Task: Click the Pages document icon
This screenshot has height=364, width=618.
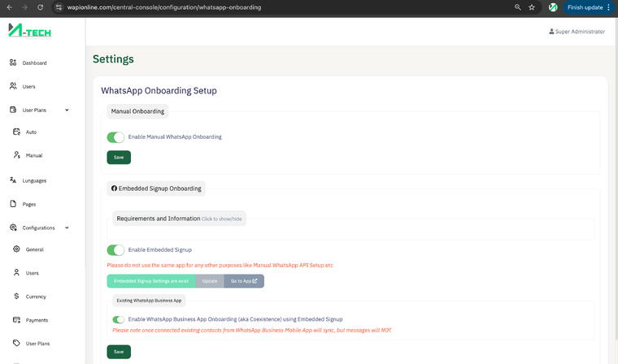Action: click(x=13, y=204)
